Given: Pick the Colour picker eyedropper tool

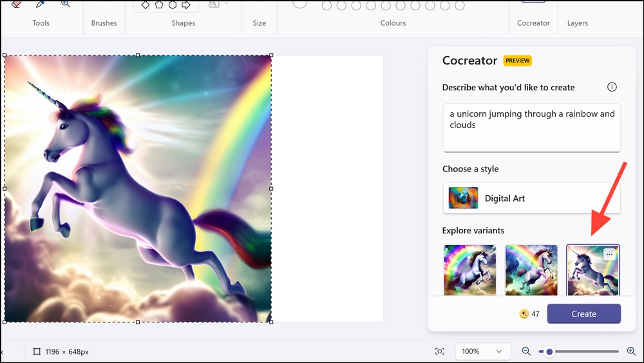Looking at the screenshot, I should click(40, 4).
